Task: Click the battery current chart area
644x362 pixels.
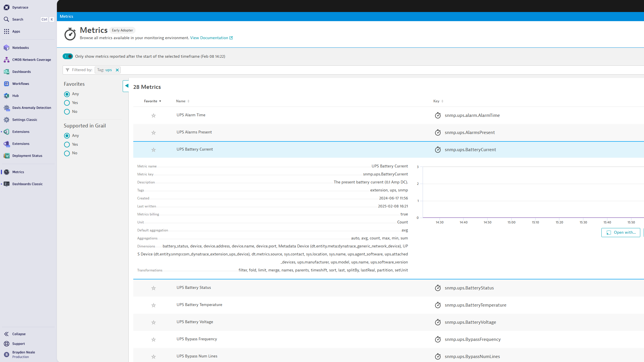Action: click(x=533, y=192)
